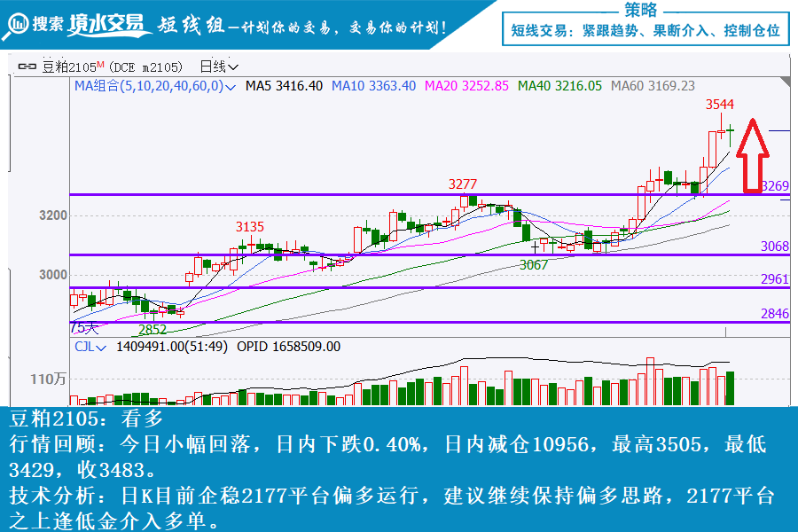Click the 3067 low price marker

coord(533,264)
